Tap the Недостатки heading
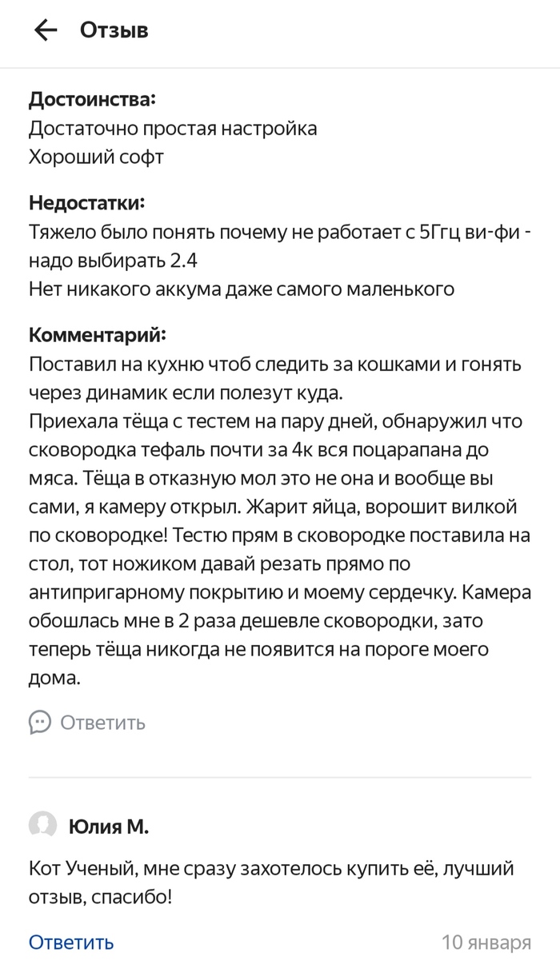 pyautogui.click(x=87, y=203)
